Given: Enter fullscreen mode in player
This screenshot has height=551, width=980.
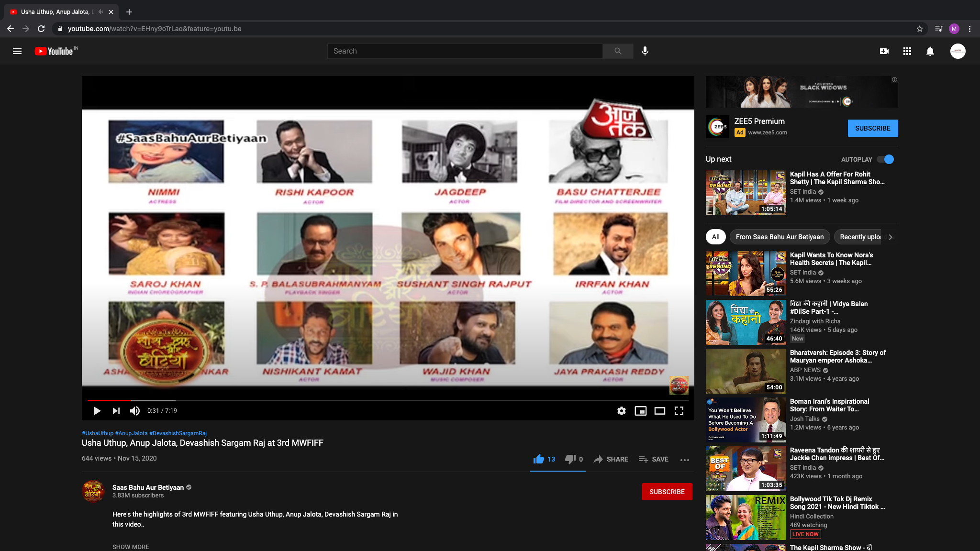Looking at the screenshot, I should pos(679,411).
